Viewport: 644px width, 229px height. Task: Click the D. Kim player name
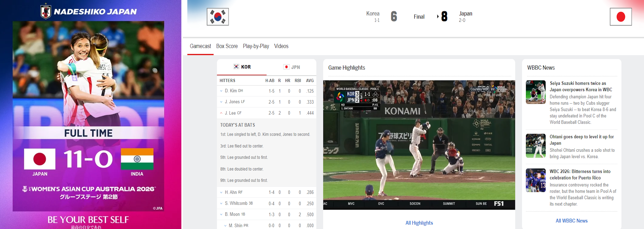231,91
